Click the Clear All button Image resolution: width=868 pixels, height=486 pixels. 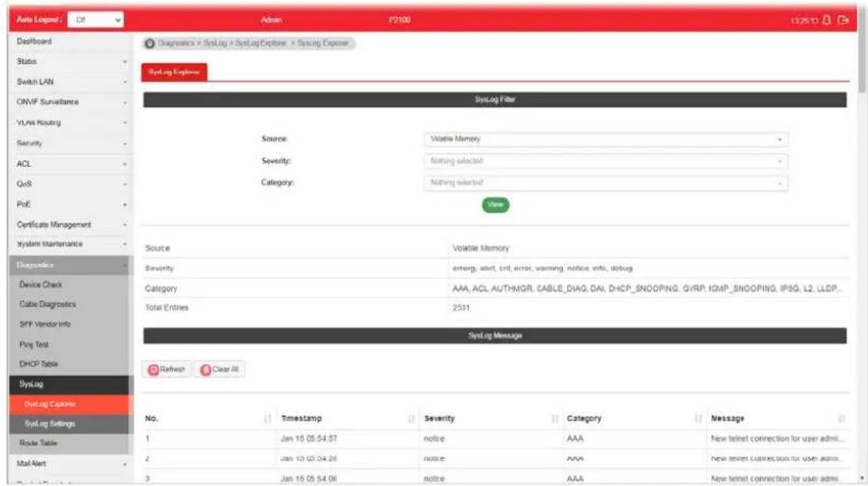tap(220, 369)
